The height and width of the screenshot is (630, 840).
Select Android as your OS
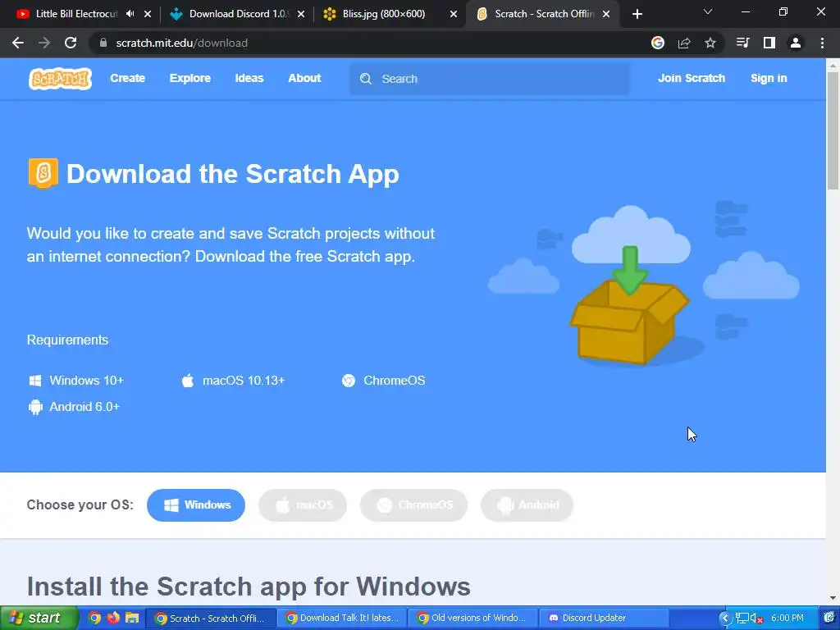click(527, 505)
